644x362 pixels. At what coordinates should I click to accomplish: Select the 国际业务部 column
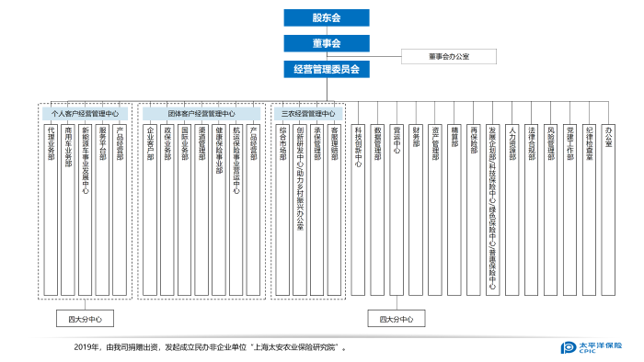coord(184,209)
